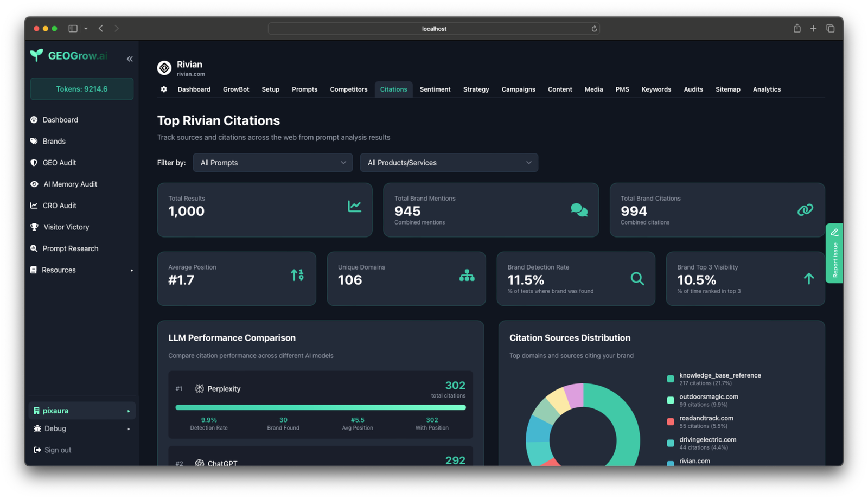Show the tab overview in Safari
This screenshot has width=868, height=499.
tap(830, 28)
